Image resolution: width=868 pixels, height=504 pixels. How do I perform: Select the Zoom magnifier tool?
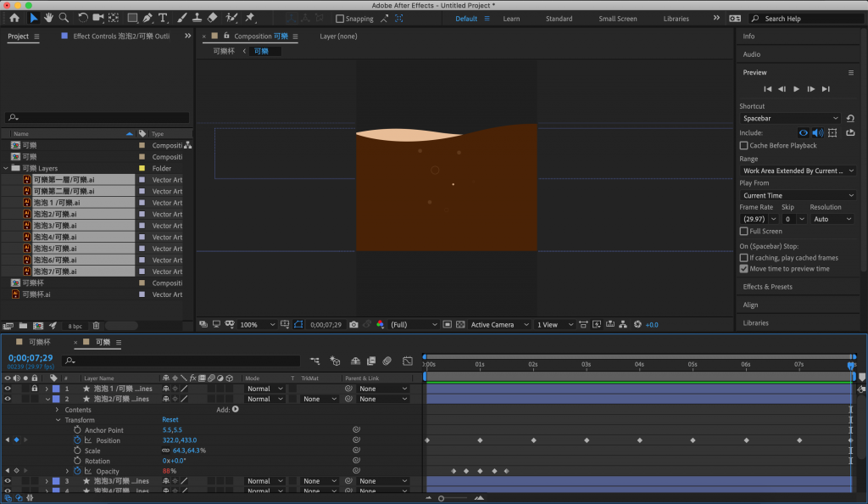point(65,18)
